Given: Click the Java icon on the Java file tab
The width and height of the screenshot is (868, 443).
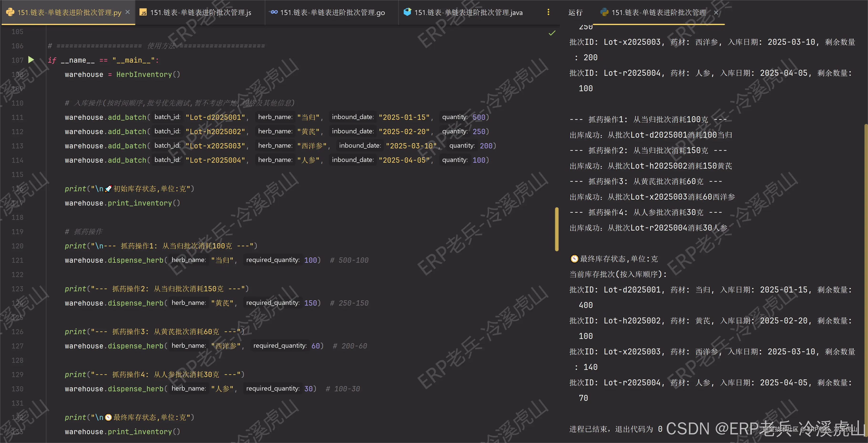Looking at the screenshot, I should tap(407, 12).
